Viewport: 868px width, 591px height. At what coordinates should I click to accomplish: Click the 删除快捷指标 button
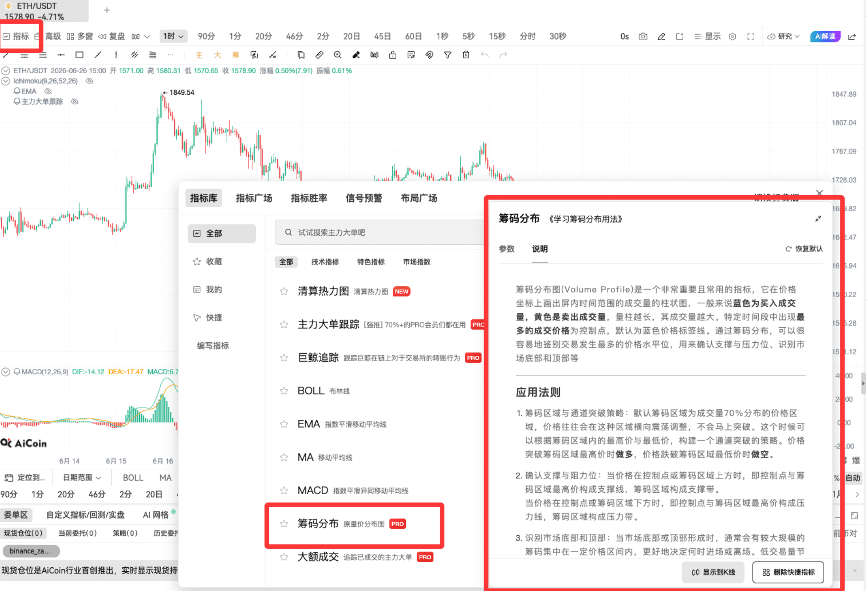point(788,572)
